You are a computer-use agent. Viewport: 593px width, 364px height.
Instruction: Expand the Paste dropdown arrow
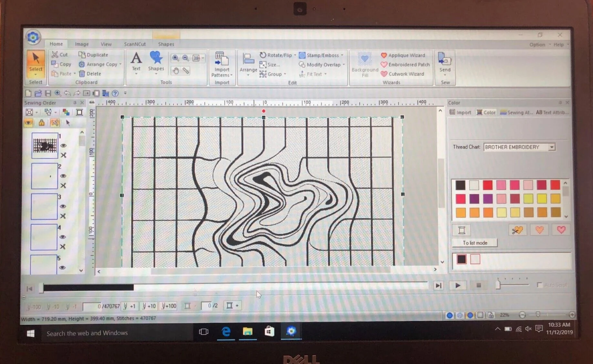click(x=75, y=74)
